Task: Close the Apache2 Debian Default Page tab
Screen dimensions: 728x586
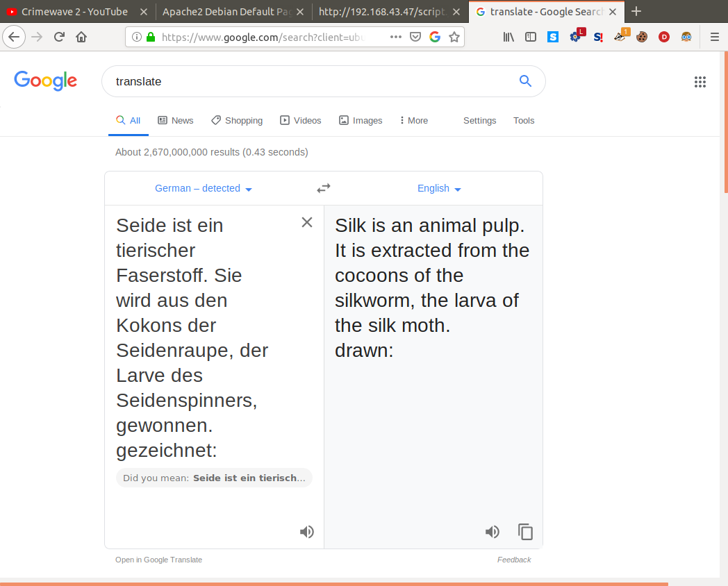Action: (x=300, y=12)
